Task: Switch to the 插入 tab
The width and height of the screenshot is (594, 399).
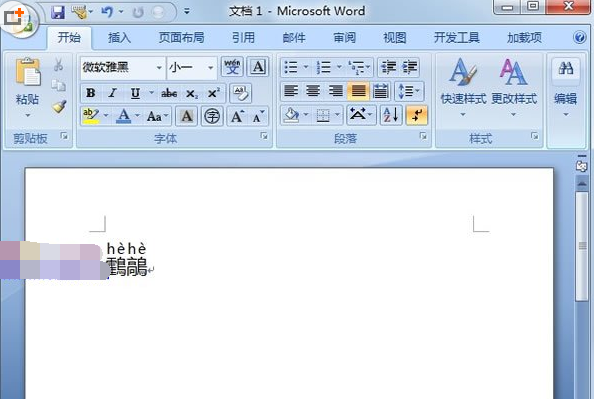Action: (x=119, y=38)
